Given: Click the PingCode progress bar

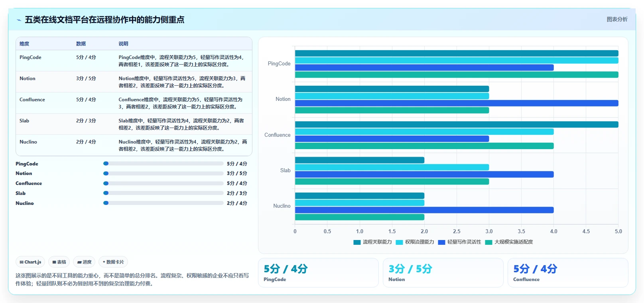Looking at the screenshot, I should 163,163.
